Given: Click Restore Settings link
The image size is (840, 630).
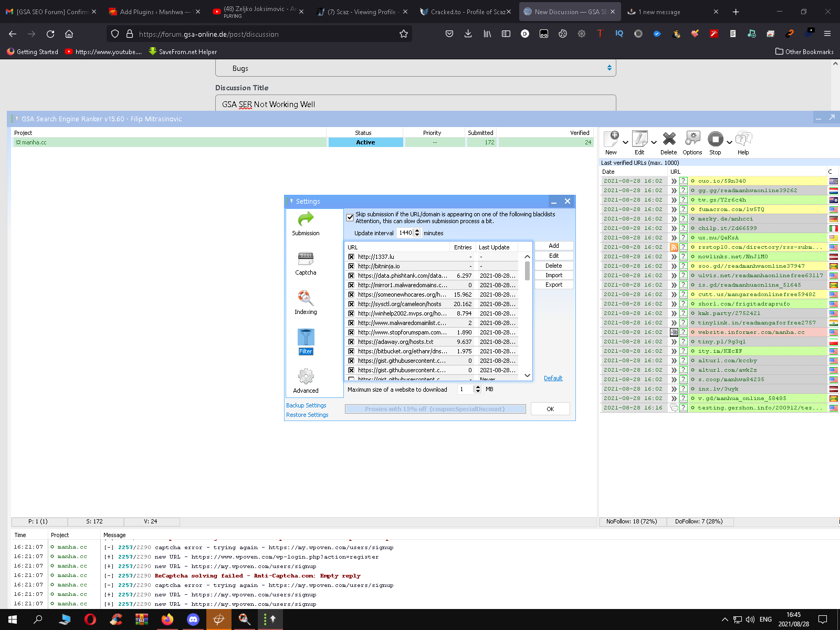Looking at the screenshot, I should [307, 415].
